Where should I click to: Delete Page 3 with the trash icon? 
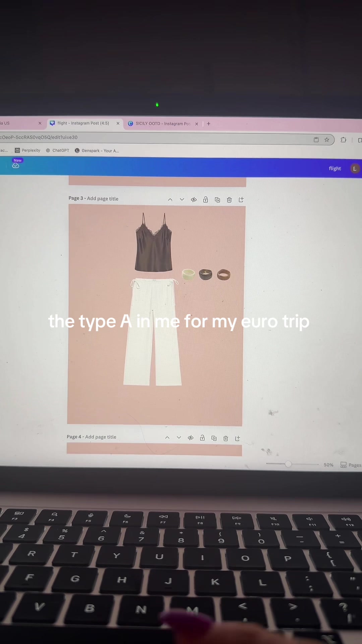tap(229, 200)
